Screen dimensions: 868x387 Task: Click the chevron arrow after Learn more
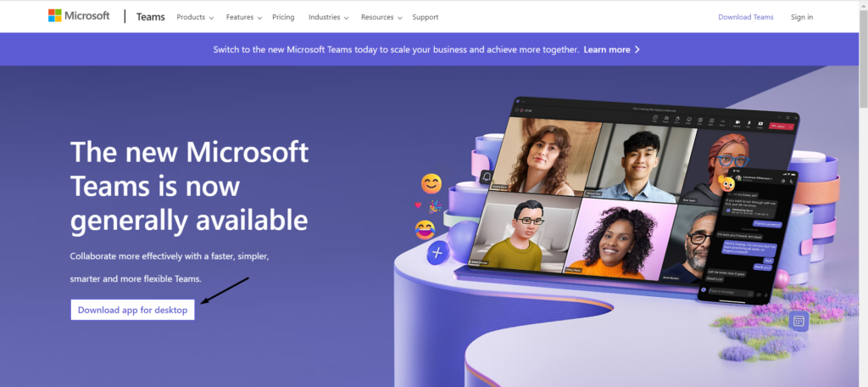(637, 49)
